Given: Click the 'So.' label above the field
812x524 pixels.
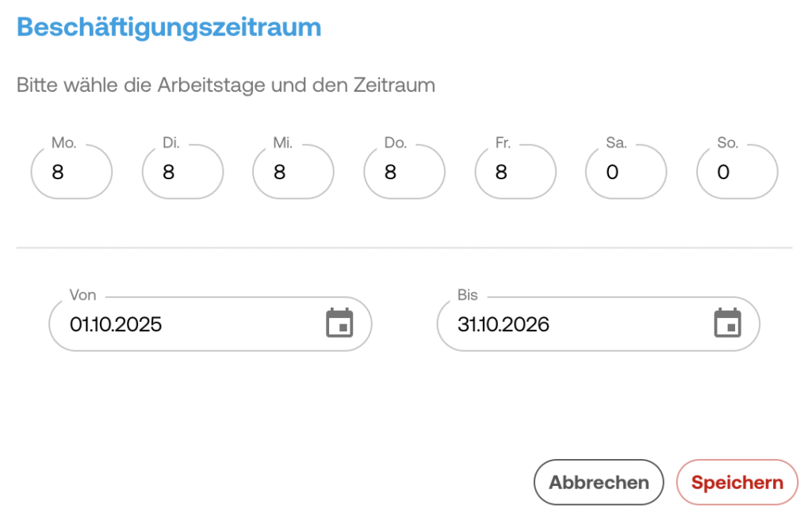Looking at the screenshot, I should click(727, 143).
